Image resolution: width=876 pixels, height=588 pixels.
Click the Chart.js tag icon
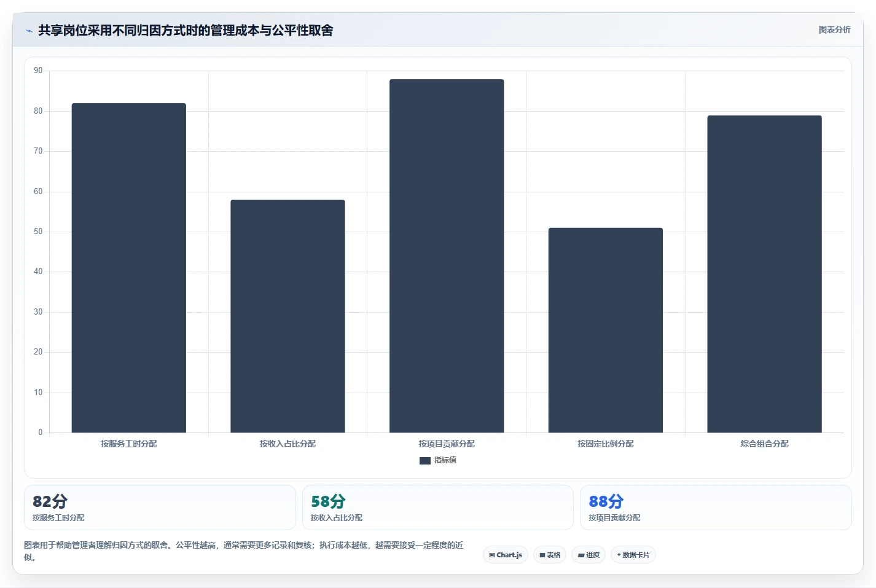point(491,555)
